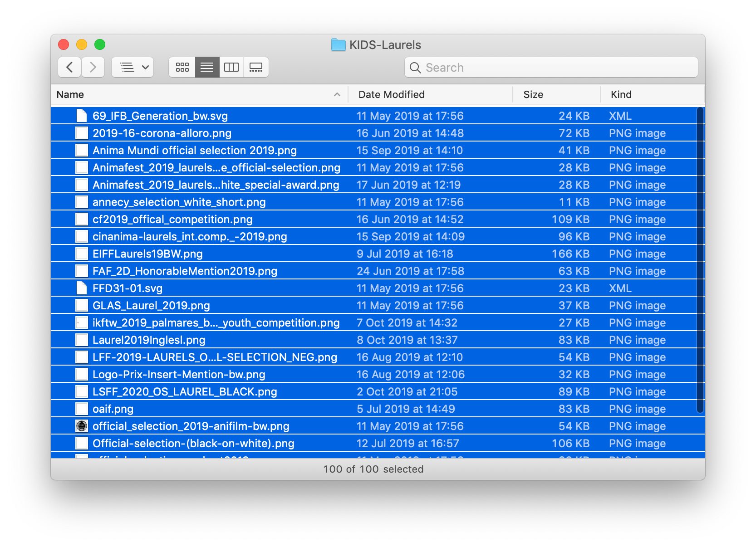Sort files by Kind column

click(x=621, y=94)
